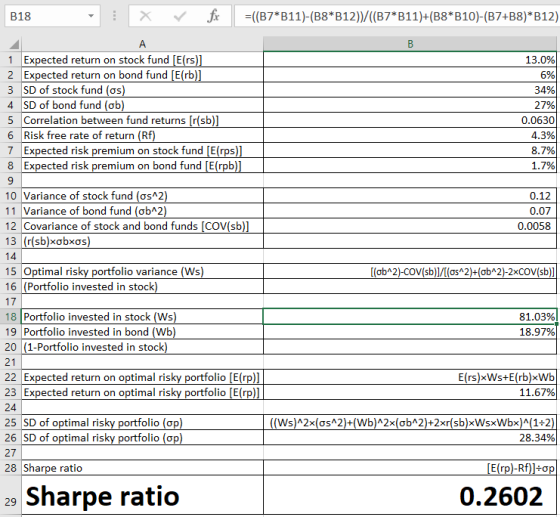Select '(Portfolio invested in stock)' cell in row 16
The height and width of the screenshot is (517, 560).
(x=142, y=286)
